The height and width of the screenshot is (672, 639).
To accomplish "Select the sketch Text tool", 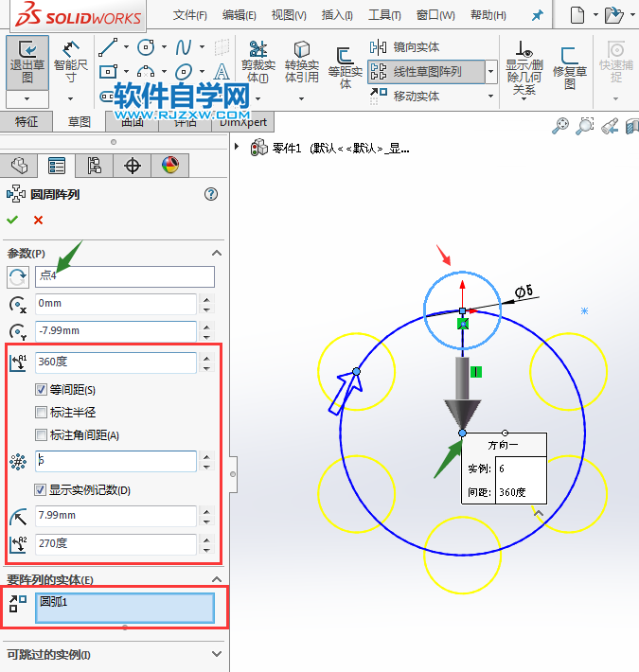I will point(222,72).
